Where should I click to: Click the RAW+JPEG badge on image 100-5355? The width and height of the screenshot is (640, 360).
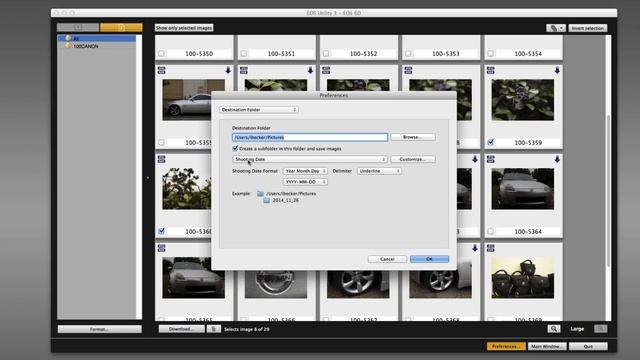[162, 71]
